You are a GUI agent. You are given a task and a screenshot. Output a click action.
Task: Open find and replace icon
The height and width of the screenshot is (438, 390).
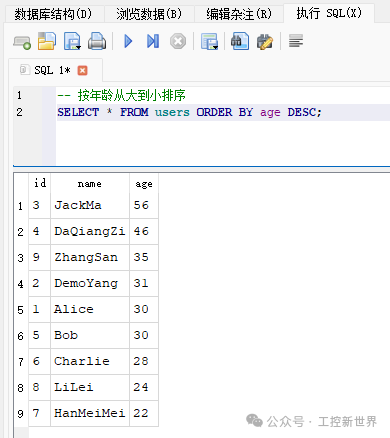265,42
